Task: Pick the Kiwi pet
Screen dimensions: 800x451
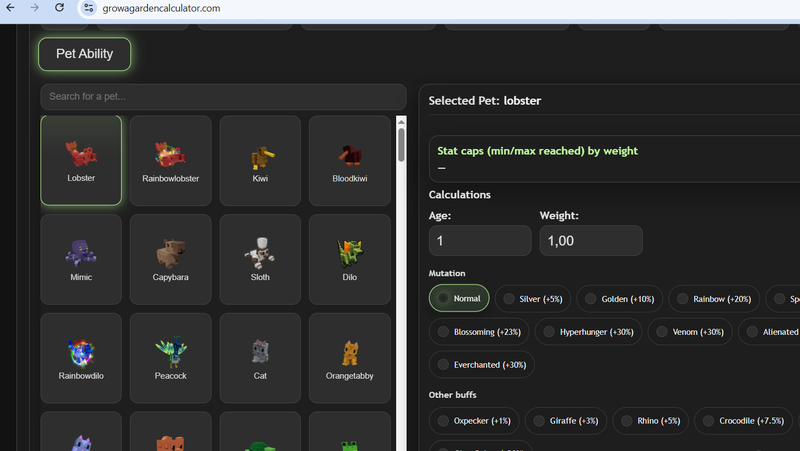Action: coord(260,160)
